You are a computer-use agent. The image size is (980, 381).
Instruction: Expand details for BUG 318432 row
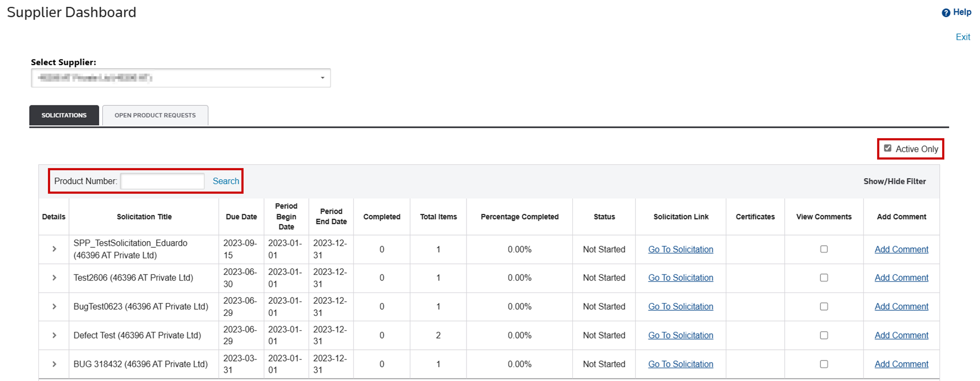(x=54, y=364)
